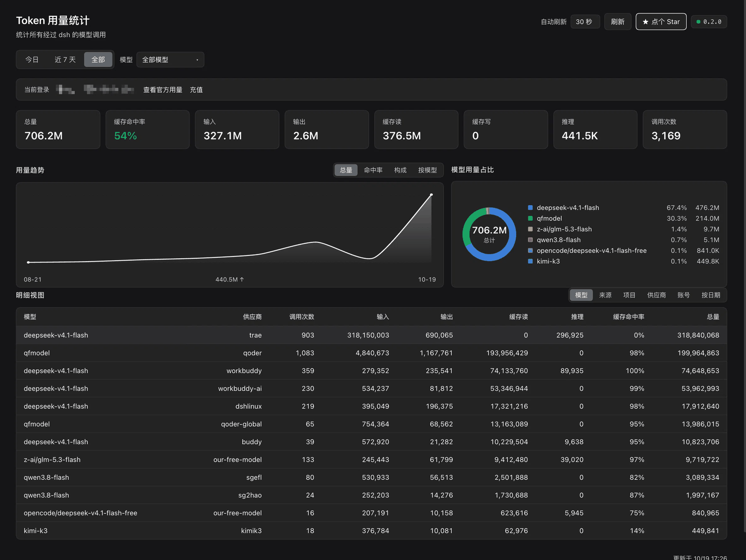Click the 点个 Star button
The image size is (746, 560).
click(661, 22)
